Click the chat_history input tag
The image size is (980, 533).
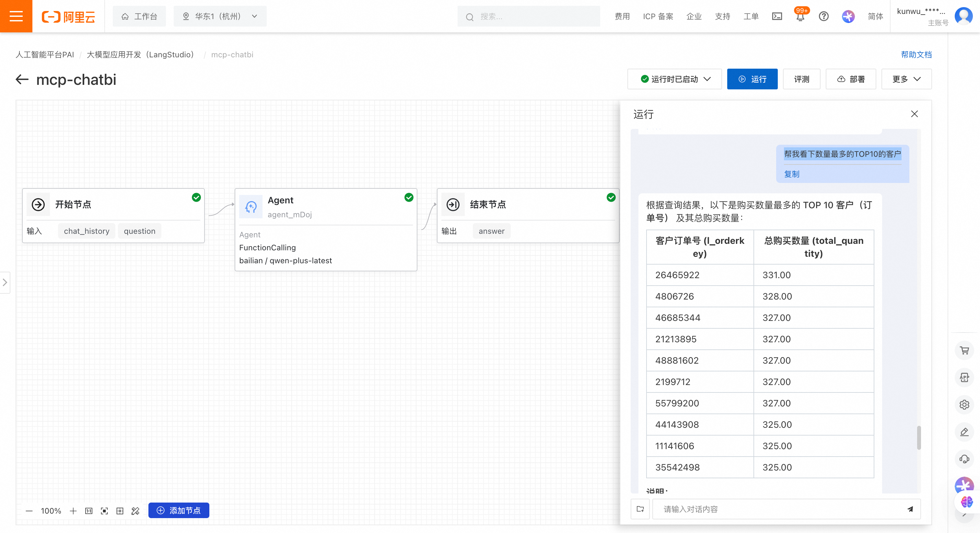(x=86, y=231)
